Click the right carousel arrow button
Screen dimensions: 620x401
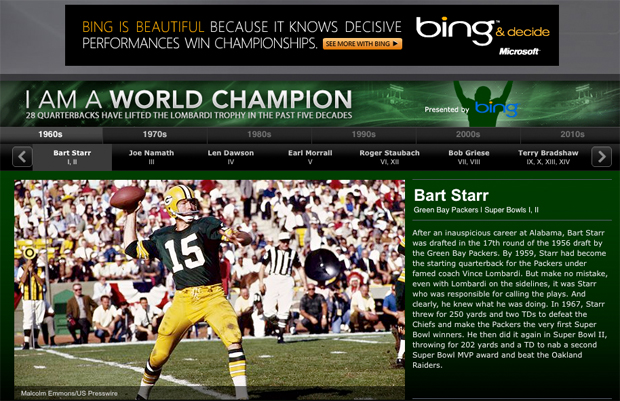(x=601, y=156)
